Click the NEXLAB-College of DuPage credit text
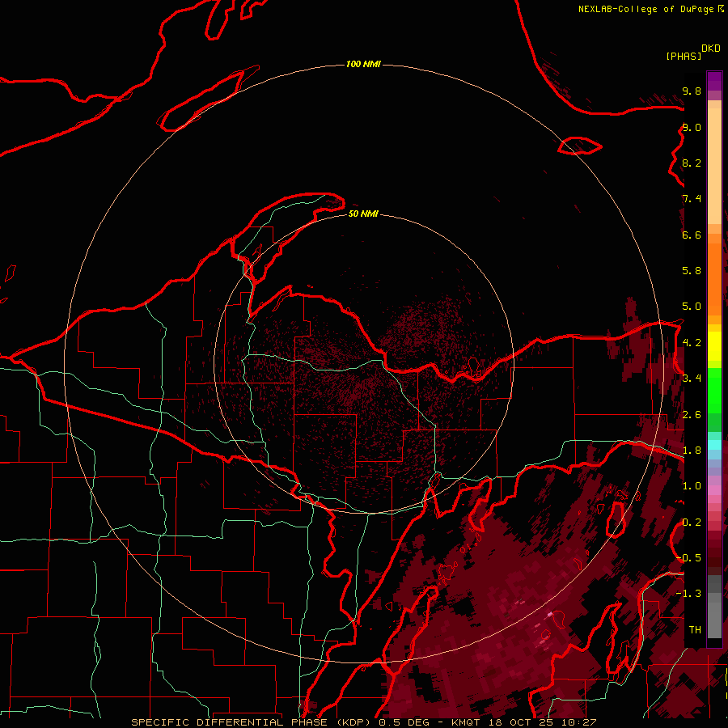The width and height of the screenshot is (728, 728). (x=647, y=9)
